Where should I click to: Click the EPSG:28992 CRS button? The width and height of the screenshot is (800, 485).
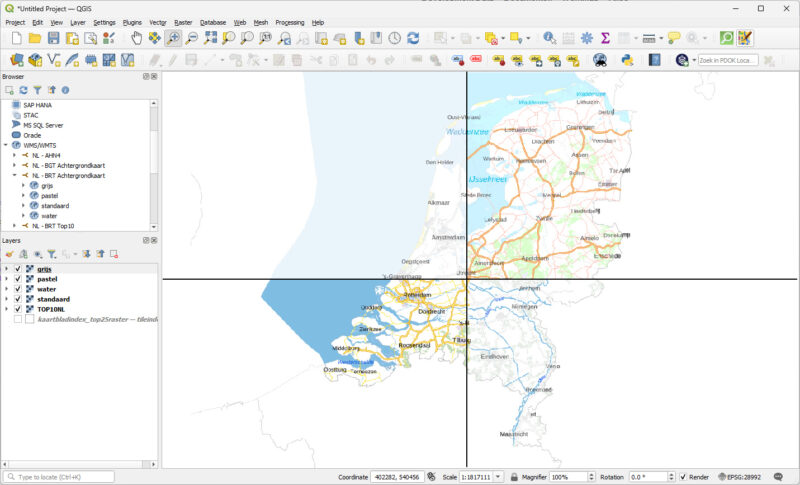pos(739,477)
